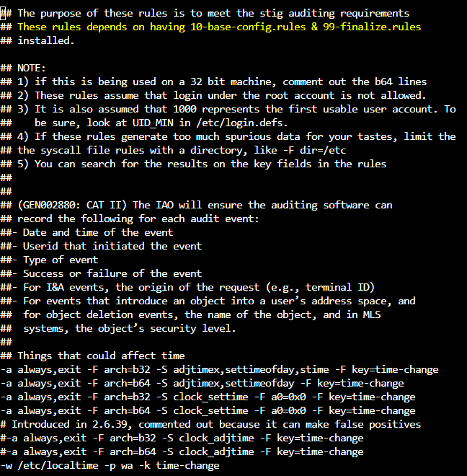This screenshot has height=476, width=467.
Task: Click the "Type of event" line
Action: pos(61,260)
